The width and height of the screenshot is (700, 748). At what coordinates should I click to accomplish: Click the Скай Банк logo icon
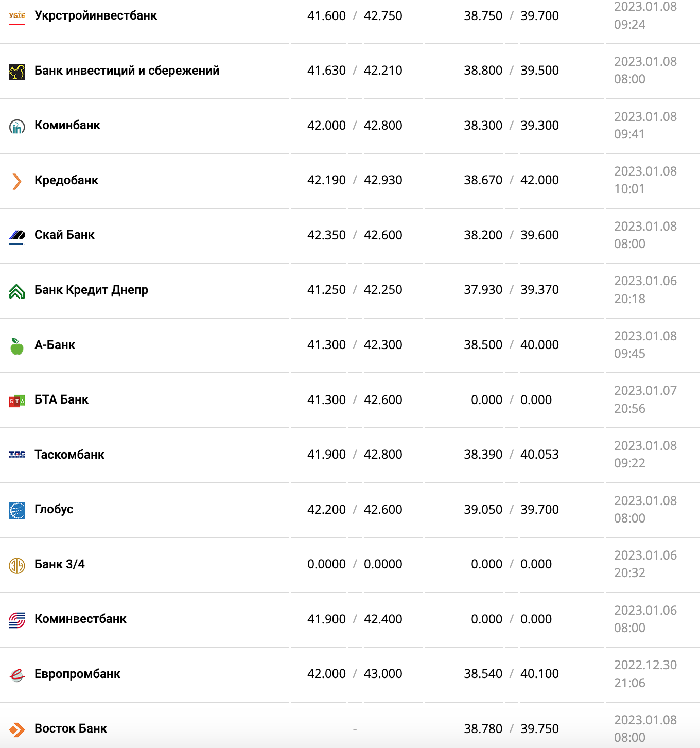17,236
